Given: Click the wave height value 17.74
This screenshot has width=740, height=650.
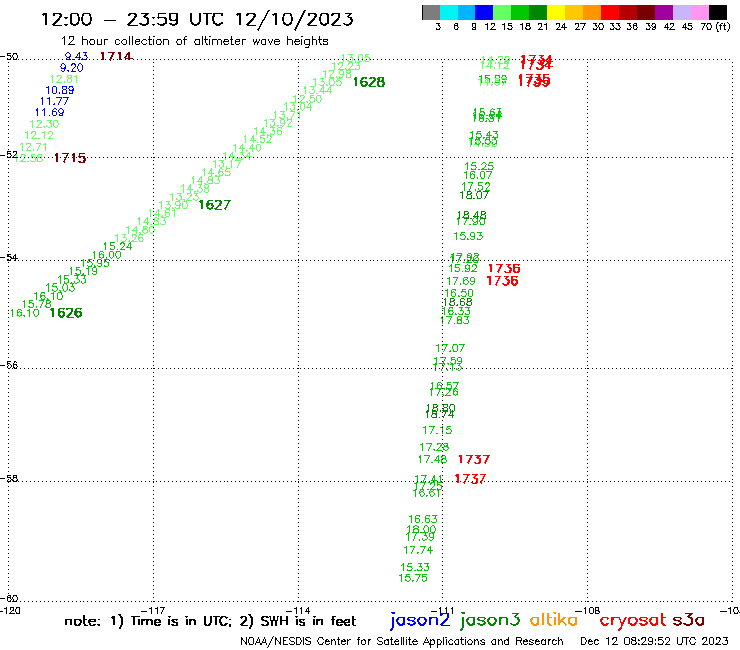Looking at the screenshot, I should coord(418,550).
